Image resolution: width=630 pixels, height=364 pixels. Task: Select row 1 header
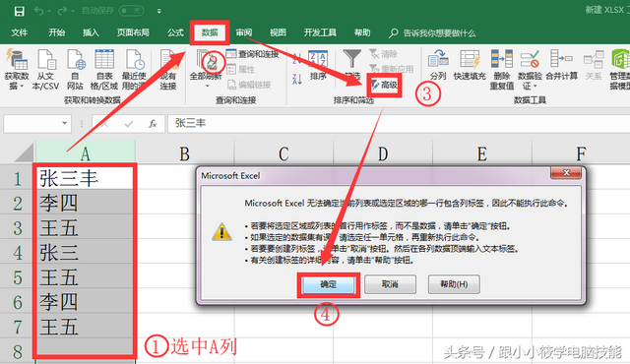[18, 178]
